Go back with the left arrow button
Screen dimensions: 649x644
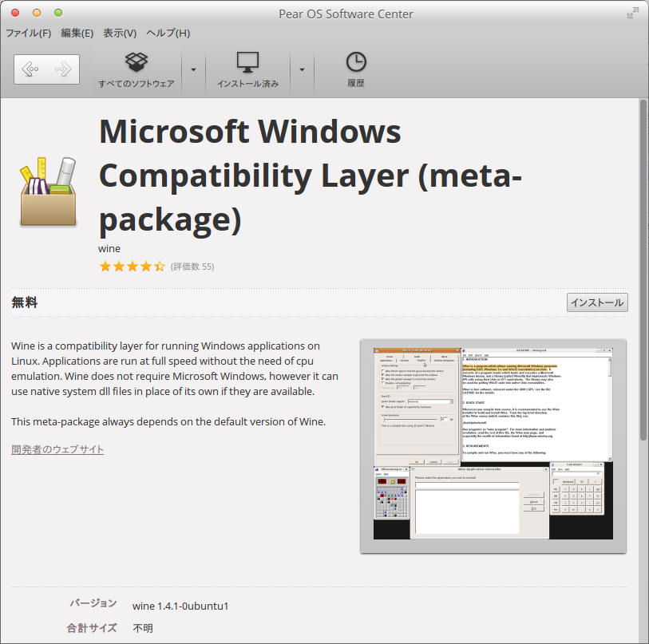30,69
